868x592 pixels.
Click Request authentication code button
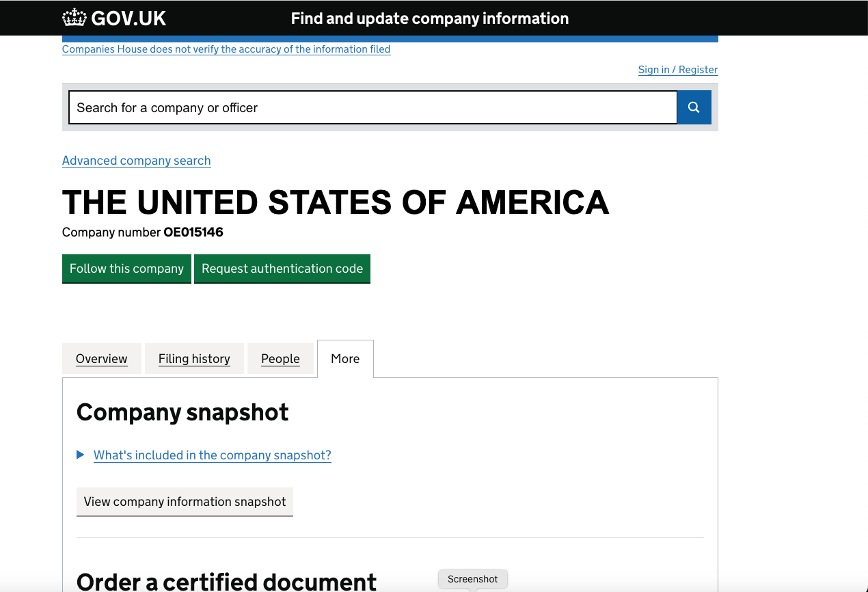click(282, 269)
